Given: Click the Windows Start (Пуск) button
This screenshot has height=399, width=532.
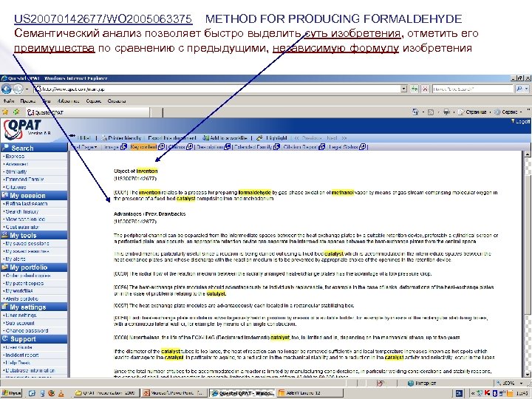Looking at the screenshot, I should click(11, 393).
